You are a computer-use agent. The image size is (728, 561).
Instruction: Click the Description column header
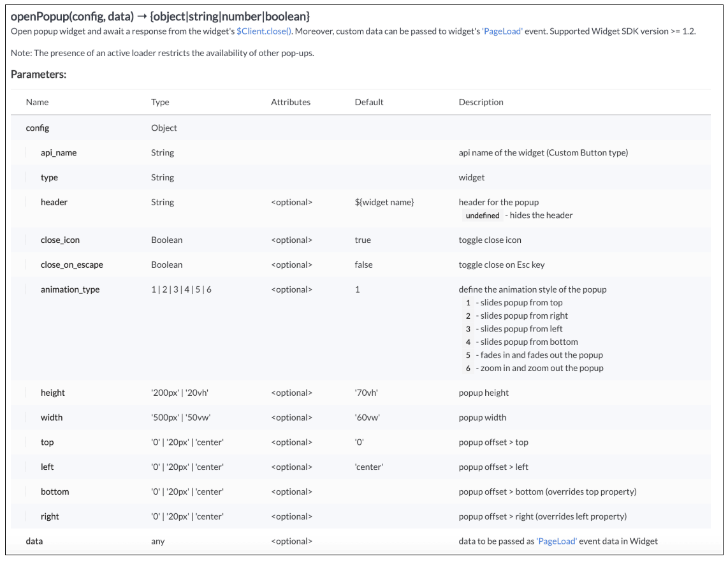click(481, 102)
